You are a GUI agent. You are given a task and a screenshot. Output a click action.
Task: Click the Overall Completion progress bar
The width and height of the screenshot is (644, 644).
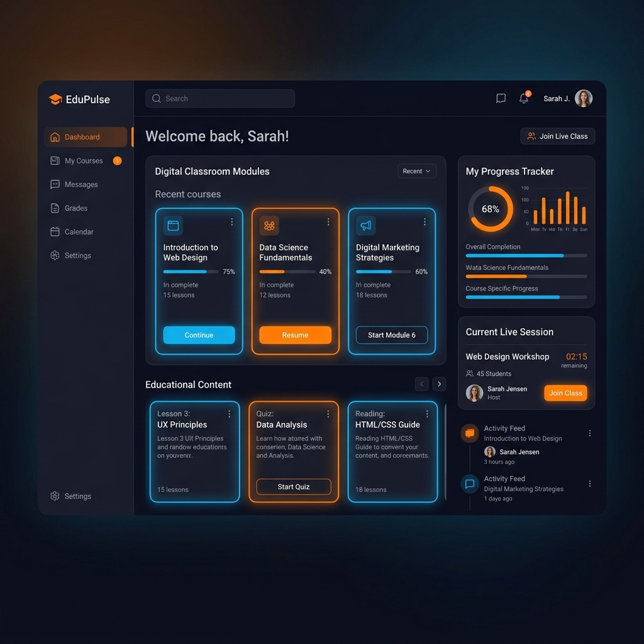pos(526,255)
